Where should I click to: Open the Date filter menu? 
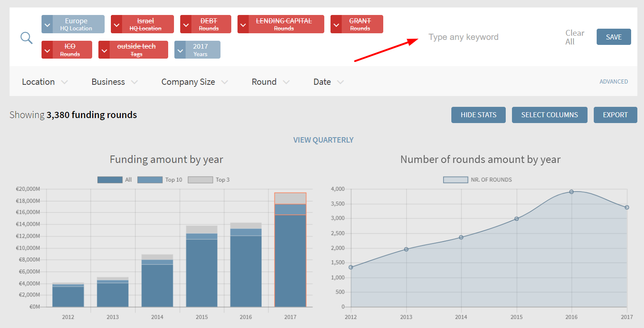coord(328,82)
